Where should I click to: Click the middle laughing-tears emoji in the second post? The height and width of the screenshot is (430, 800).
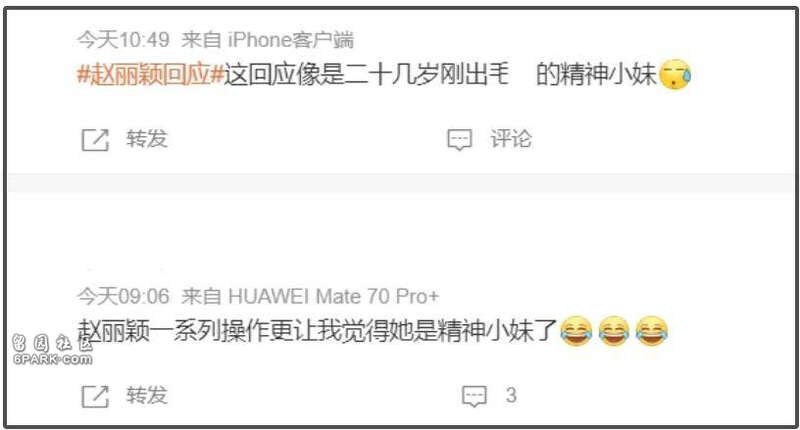click(614, 332)
